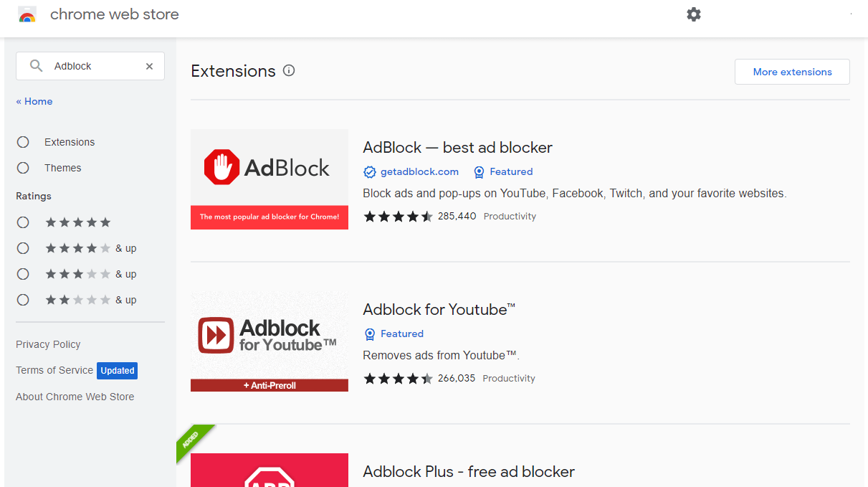Click the info icon beside Extensions heading

[289, 70]
